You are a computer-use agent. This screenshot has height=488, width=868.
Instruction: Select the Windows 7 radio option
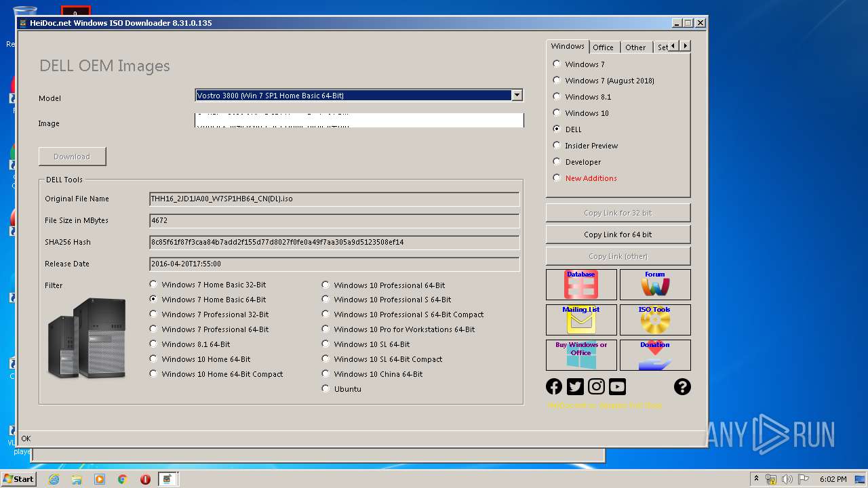click(579, 64)
